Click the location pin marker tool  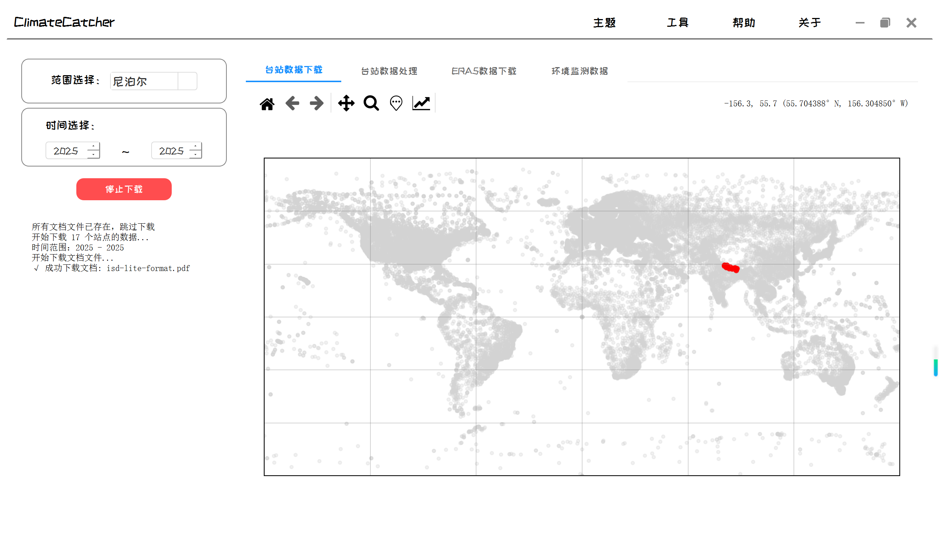(x=396, y=103)
